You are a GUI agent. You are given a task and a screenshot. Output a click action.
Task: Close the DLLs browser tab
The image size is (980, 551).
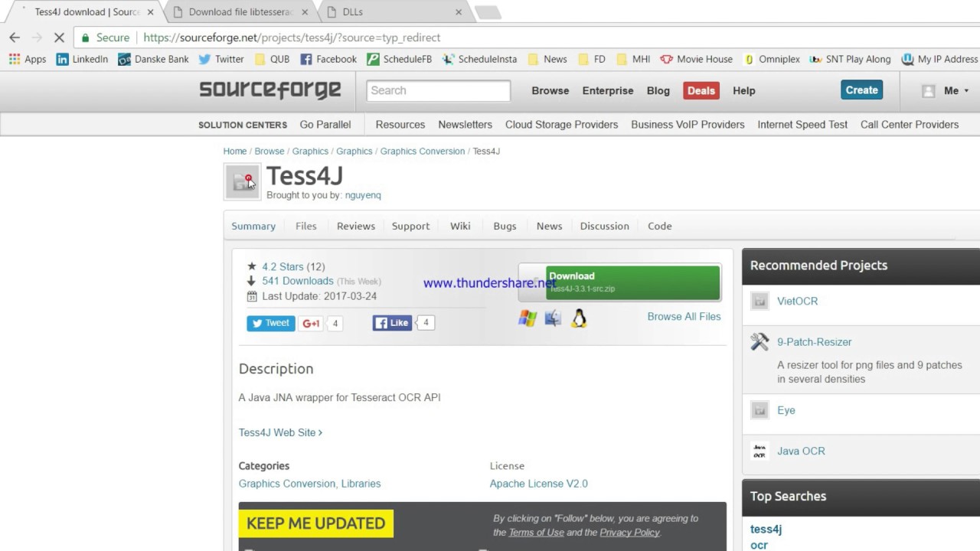click(x=459, y=12)
